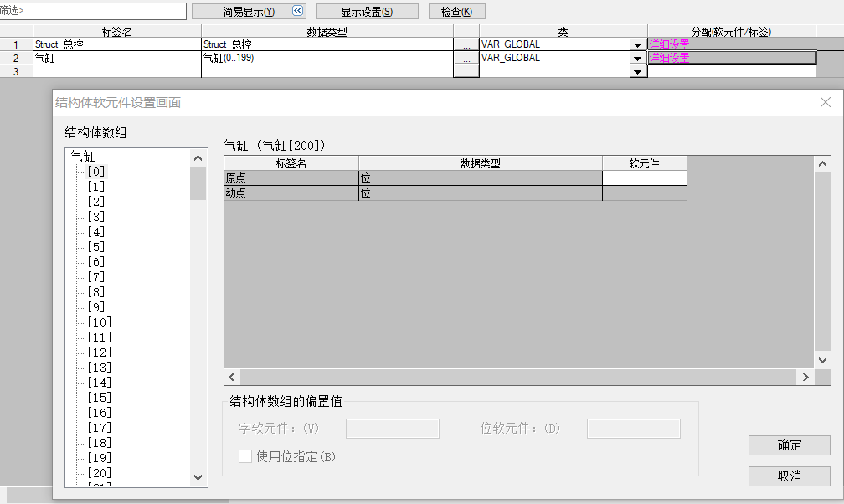Click the ellipsis button for 气缸 data type
Image resolution: width=844 pixels, height=504 pixels.
pos(466,58)
